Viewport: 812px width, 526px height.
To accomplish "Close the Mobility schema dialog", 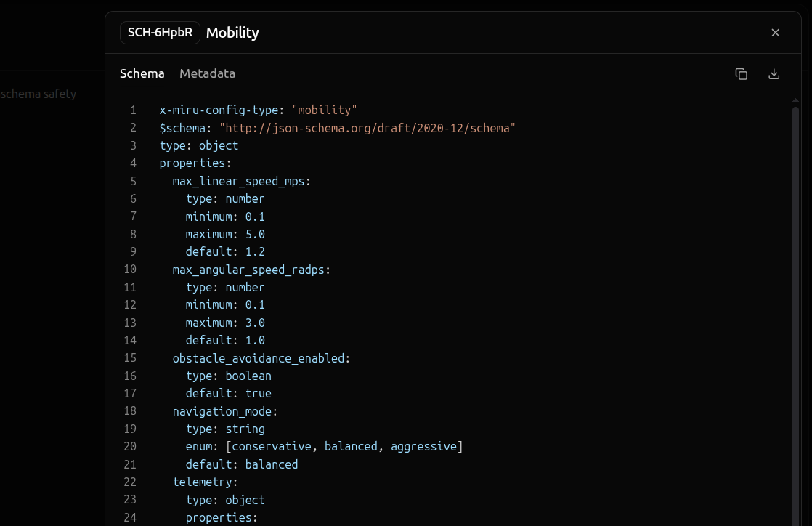I will (775, 33).
